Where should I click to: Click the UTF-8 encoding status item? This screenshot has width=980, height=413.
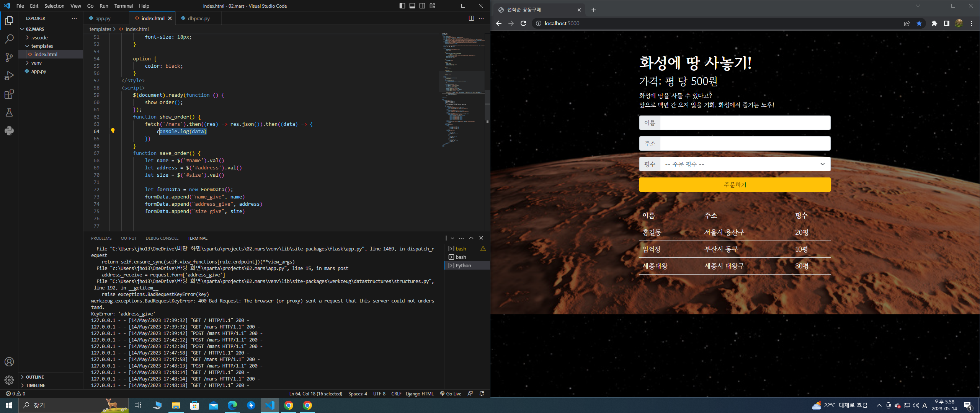(379, 393)
